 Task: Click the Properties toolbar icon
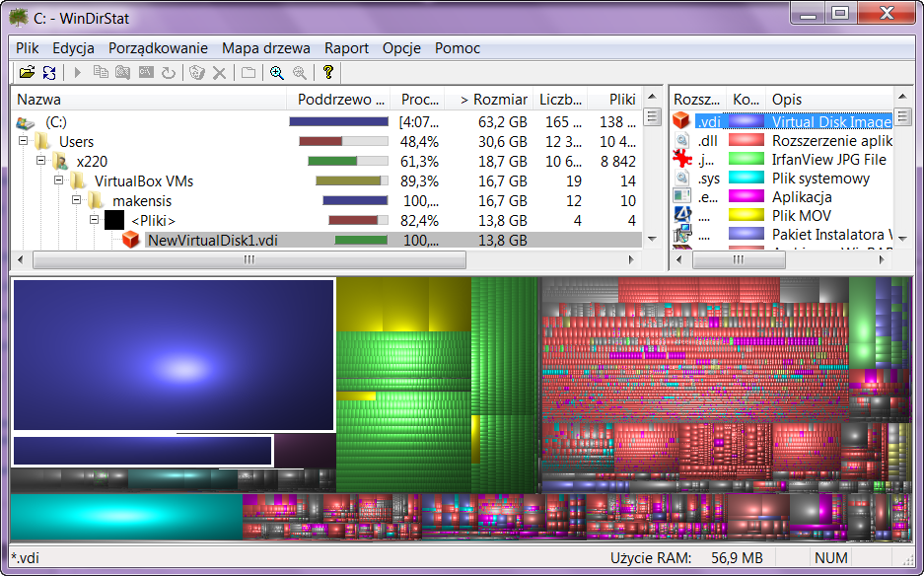pos(249,73)
